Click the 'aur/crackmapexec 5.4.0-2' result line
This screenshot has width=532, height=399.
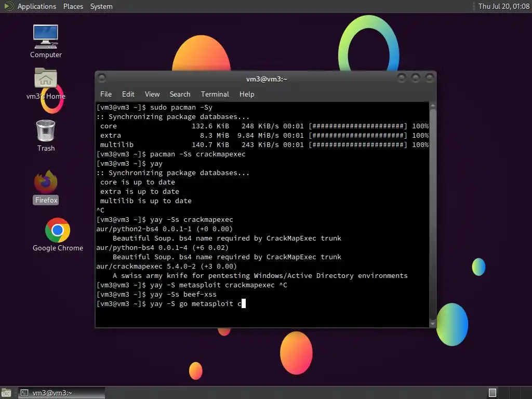point(167,267)
